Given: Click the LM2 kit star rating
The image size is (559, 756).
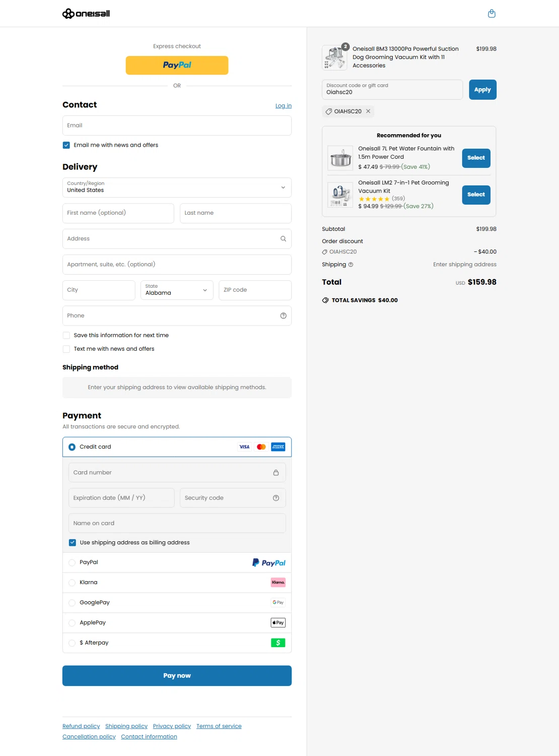Looking at the screenshot, I should (374, 199).
